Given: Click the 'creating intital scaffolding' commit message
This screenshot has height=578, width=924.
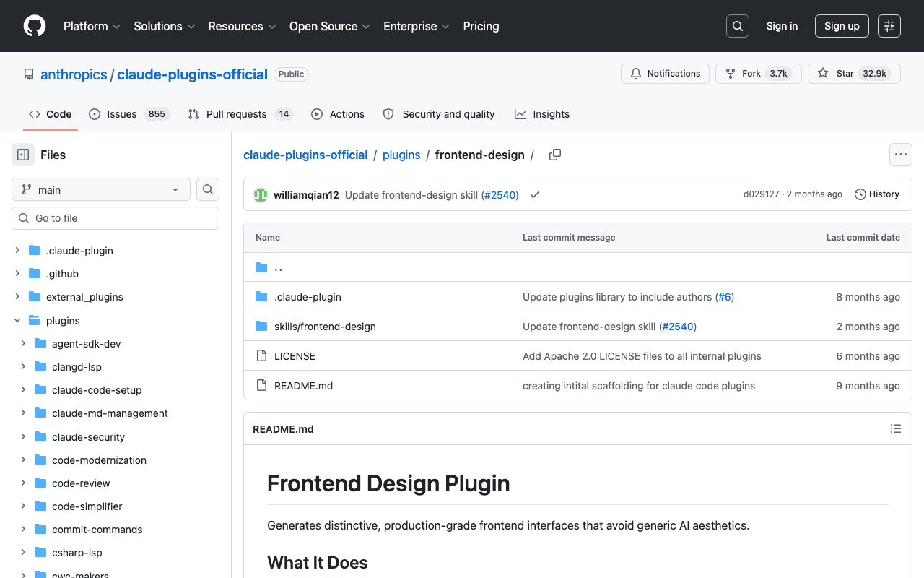Looking at the screenshot, I should click(639, 385).
